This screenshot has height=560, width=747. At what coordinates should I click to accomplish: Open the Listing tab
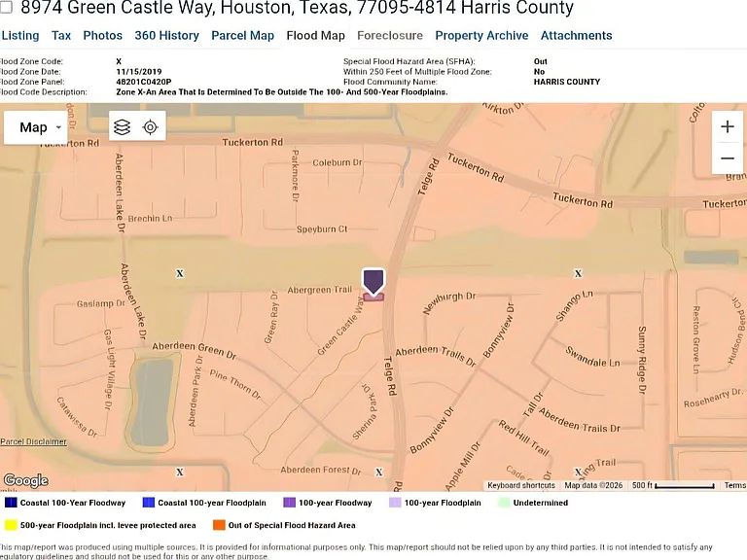tap(20, 36)
